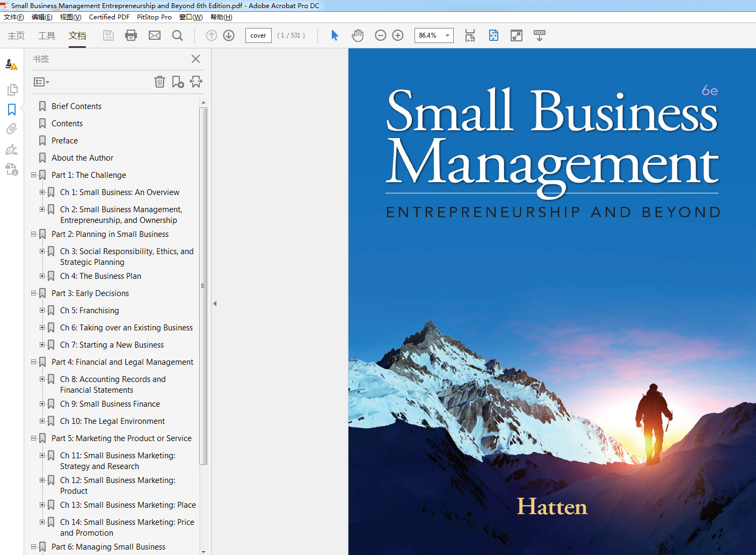The image size is (756, 555).
Task: Expand Ch 5: Franchising bookmark
Action: pyautogui.click(x=42, y=310)
